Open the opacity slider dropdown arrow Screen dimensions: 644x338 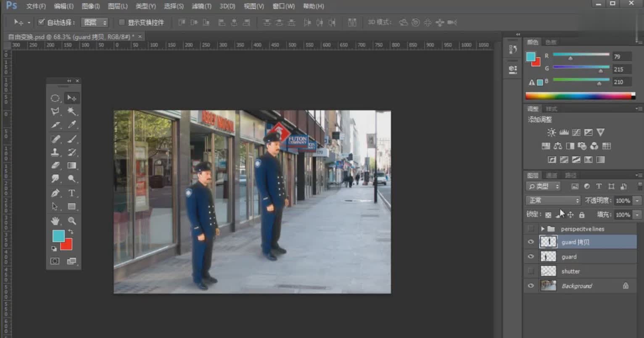[637, 201]
